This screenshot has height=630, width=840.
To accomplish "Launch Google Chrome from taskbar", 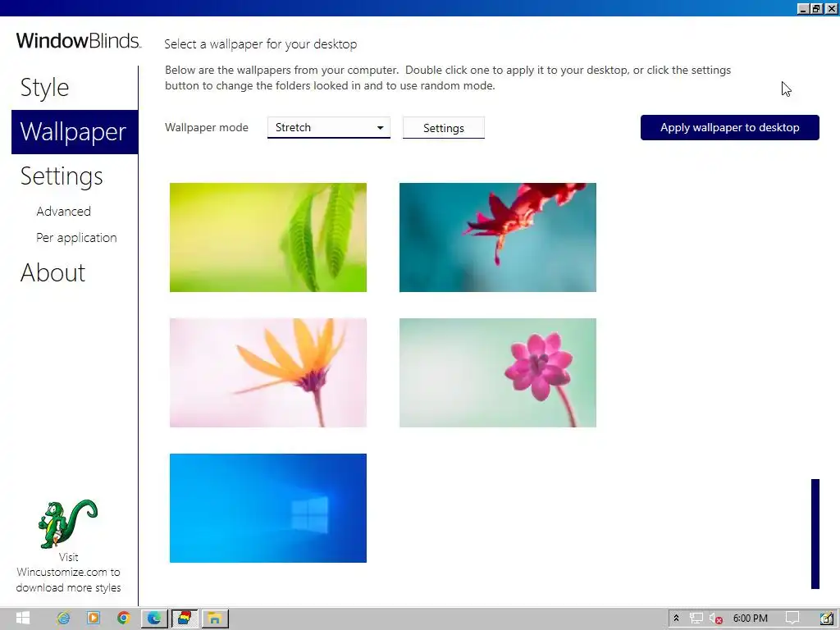I will [x=124, y=619].
